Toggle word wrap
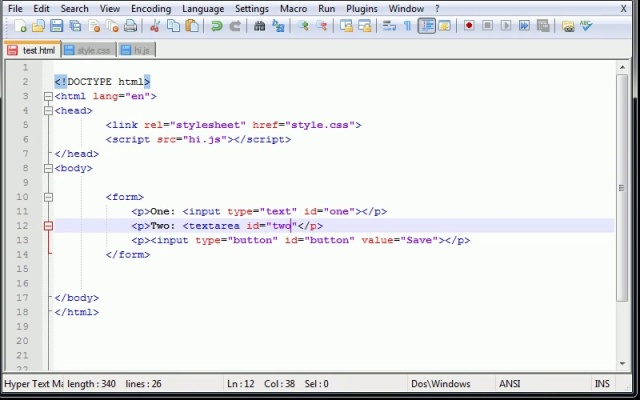The image size is (640, 400). pos(389,26)
